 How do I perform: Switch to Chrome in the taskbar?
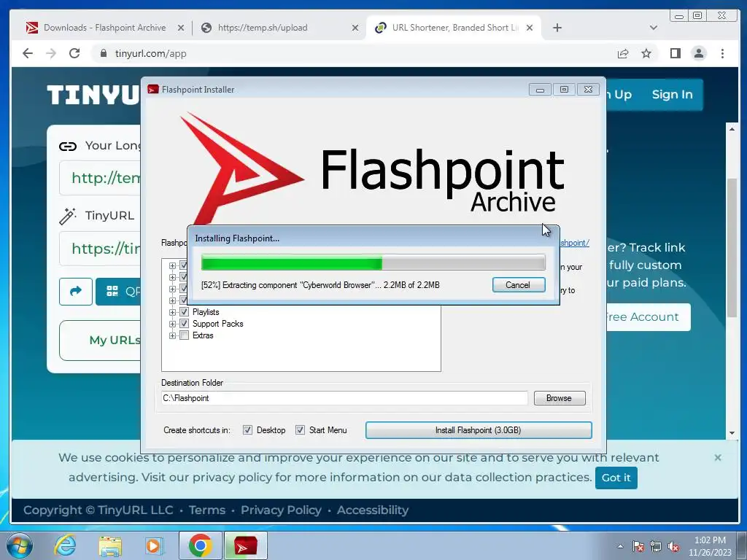click(x=200, y=545)
